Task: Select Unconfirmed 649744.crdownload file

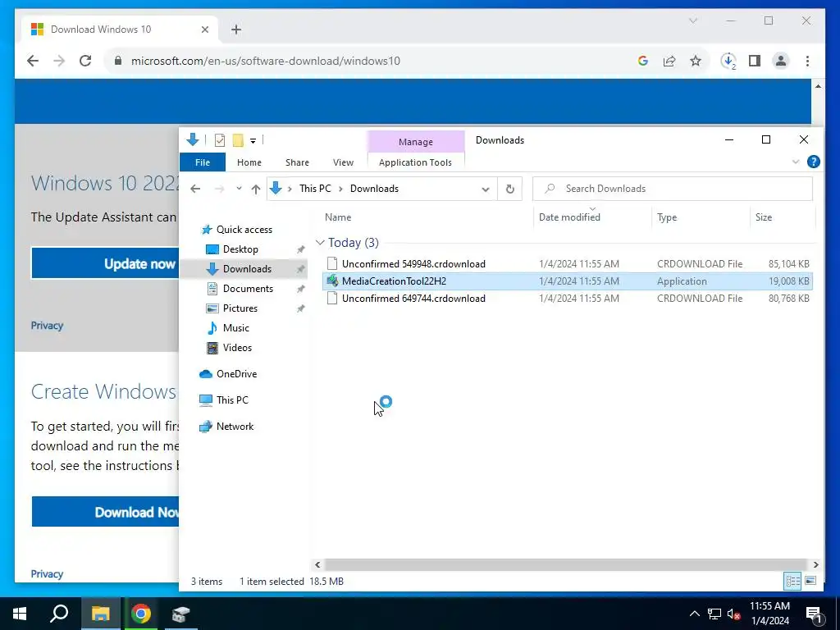Action: (x=568, y=299)
